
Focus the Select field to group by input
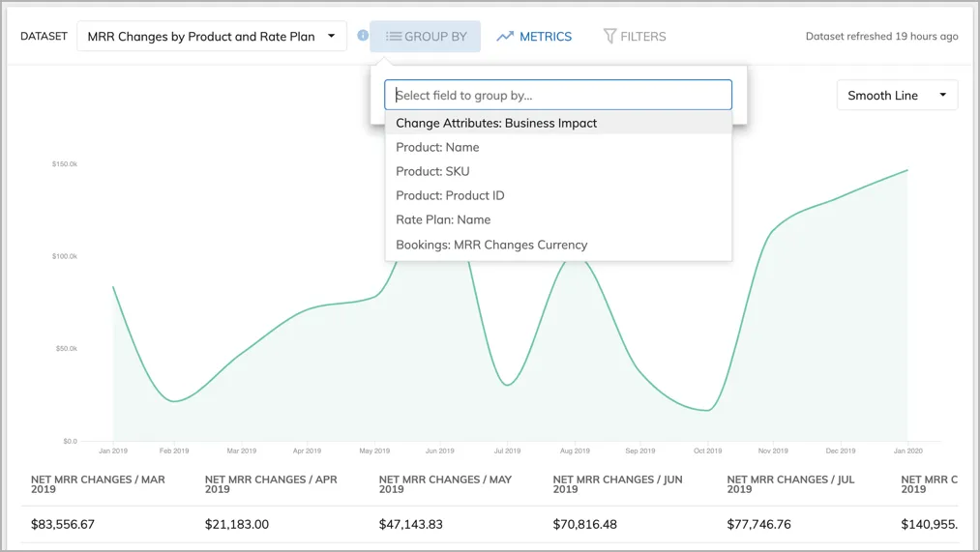tap(557, 95)
